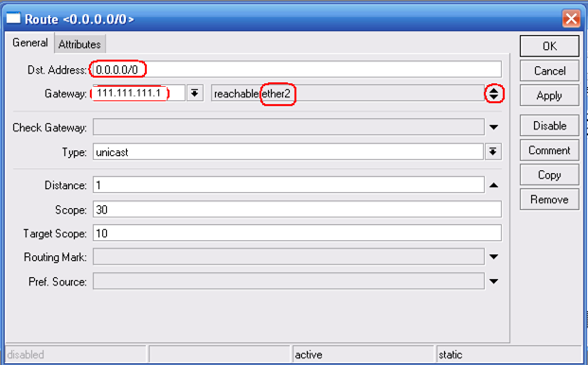Expand the Check Gateway option
Image resolution: width=588 pixels, height=365 pixels.
click(x=494, y=128)
